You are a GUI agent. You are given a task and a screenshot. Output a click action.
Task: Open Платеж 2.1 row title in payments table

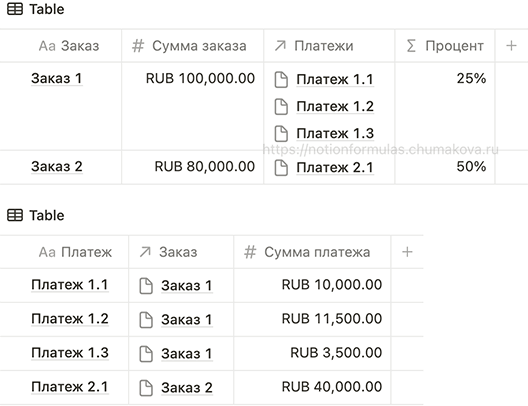(x=70, y=387)
